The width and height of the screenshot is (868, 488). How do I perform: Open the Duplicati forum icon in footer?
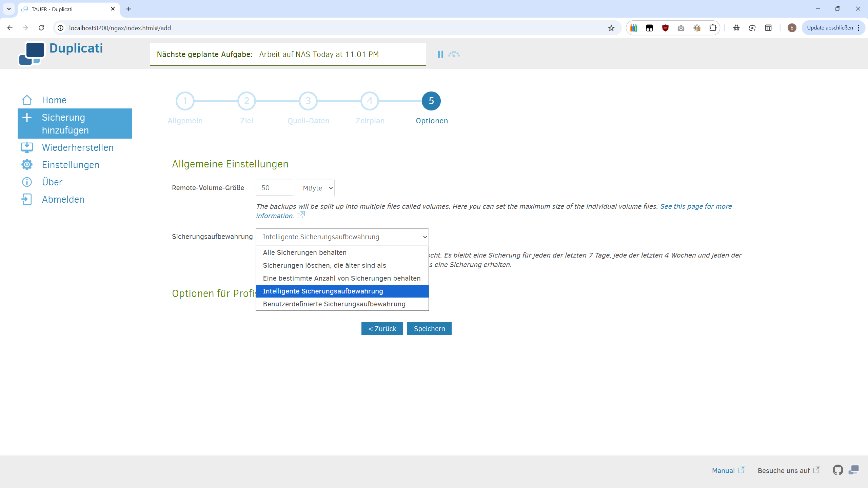tap(853, 470)
